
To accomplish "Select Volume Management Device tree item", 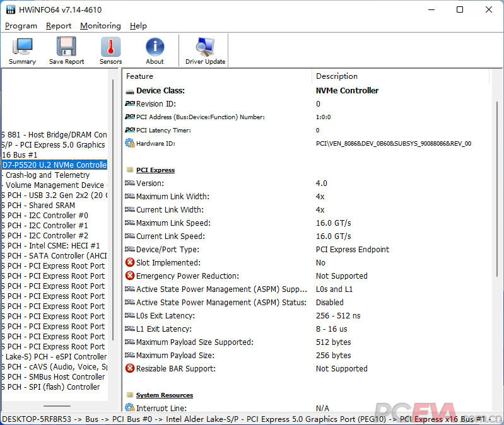I will click(55, 185).
